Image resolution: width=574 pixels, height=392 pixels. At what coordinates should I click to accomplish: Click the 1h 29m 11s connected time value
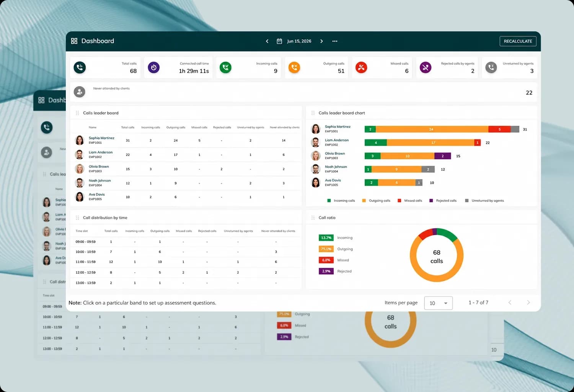[x=194, y=71]
